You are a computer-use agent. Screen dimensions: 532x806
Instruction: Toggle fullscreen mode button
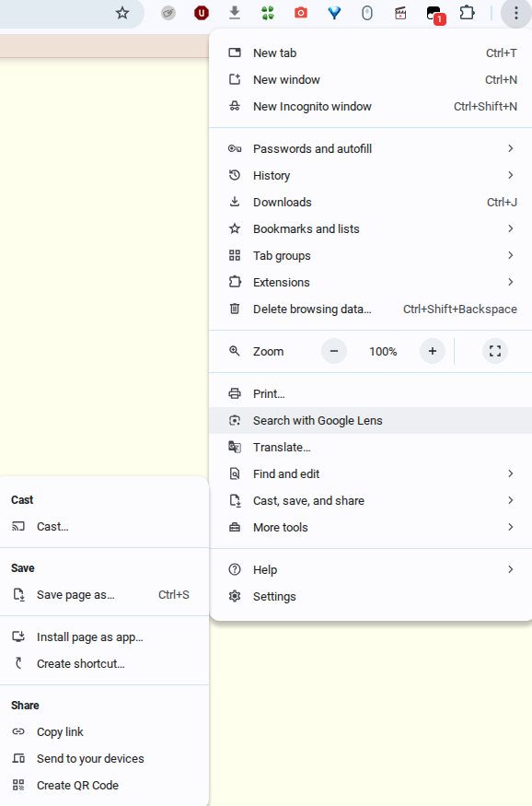(495, 351)
